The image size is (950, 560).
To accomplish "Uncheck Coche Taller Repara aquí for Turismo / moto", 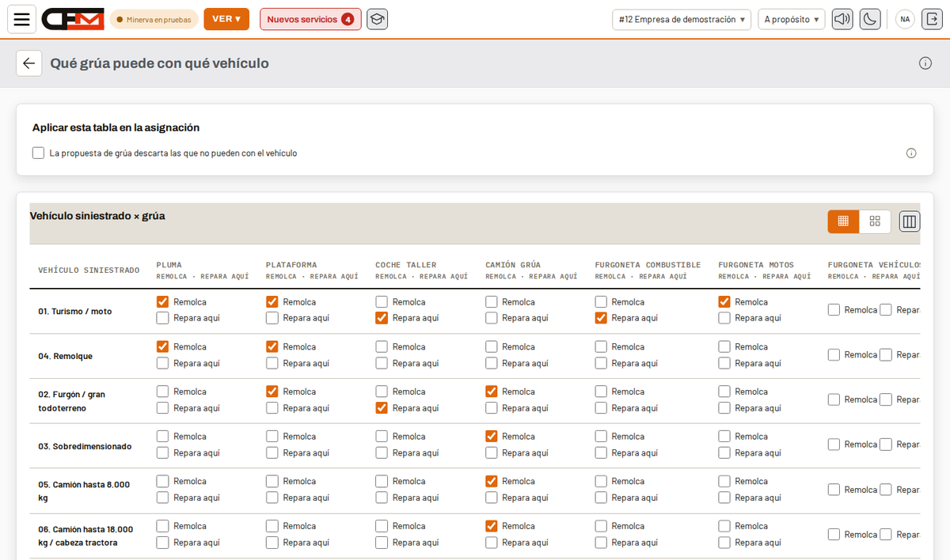I will tap(382, 318).
